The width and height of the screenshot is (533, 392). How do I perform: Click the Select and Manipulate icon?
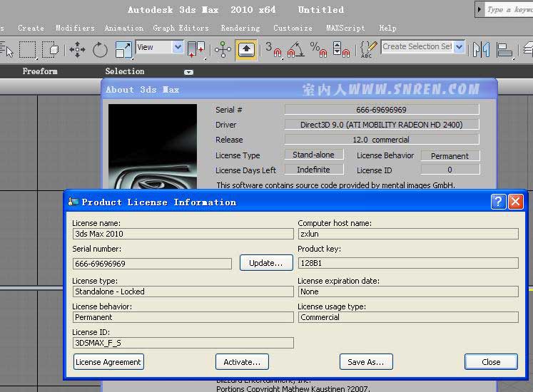coord(223,49)
